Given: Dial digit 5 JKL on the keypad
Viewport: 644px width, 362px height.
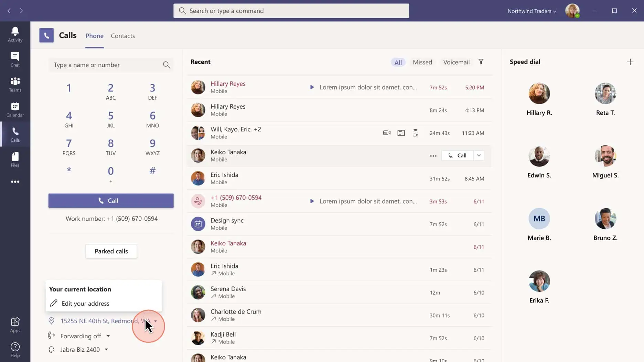Looking at the screenshot, I should [110, 119].
